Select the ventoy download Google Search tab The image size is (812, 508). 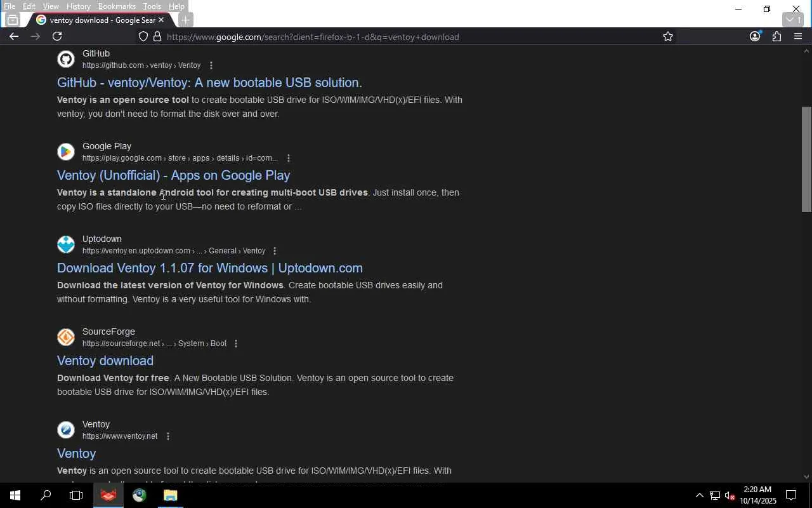100,20
